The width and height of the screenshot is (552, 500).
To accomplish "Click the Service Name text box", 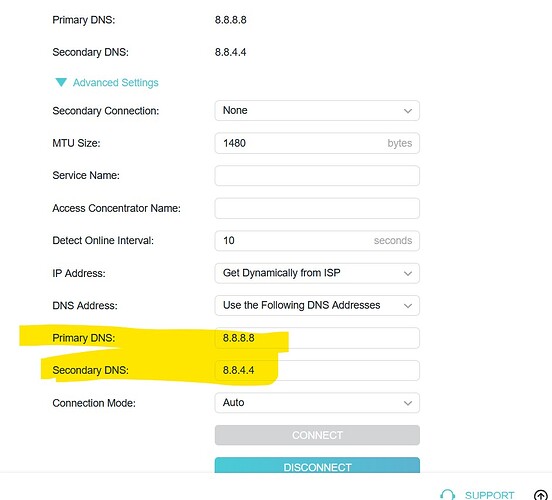I will coord(317,175).
